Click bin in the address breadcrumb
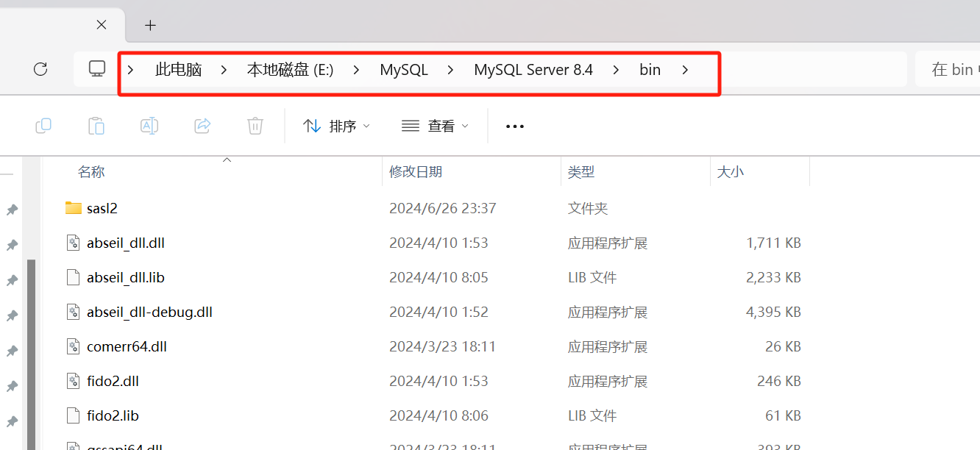This screenshot has width=980, height=450. [650, 70]
